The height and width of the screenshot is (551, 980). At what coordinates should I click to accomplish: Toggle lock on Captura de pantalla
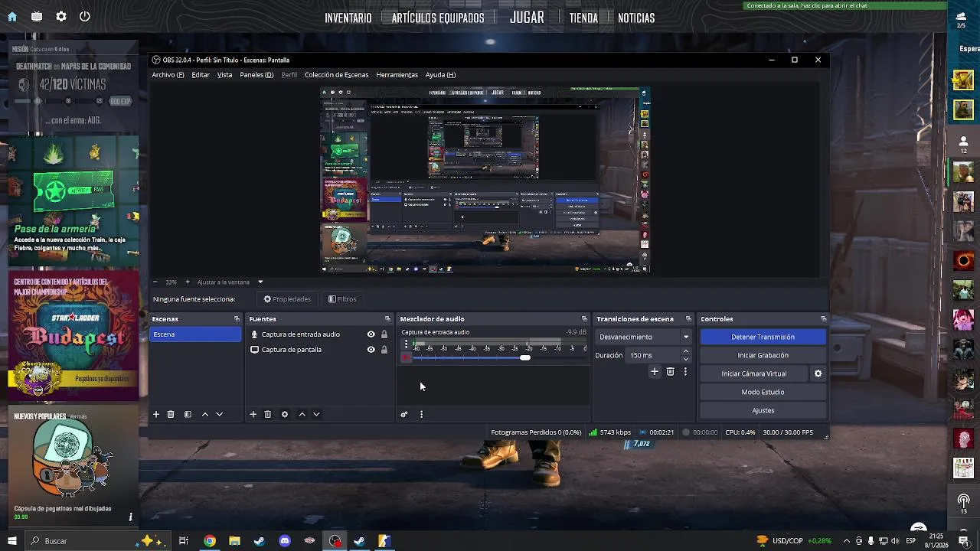pyautogui.click(x=384, y=350)
